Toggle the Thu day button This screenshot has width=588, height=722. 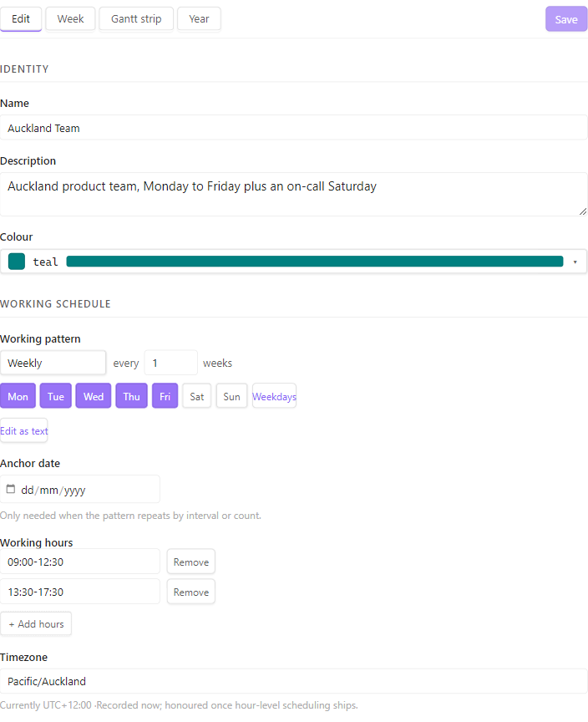pyautogui.click(x=132, y=396)
